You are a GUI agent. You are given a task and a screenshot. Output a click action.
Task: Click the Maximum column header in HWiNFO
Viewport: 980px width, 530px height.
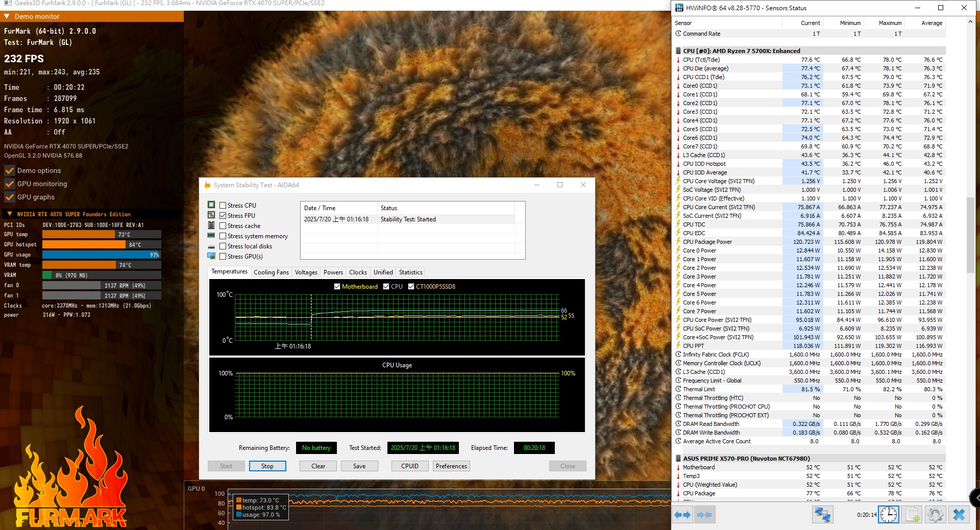point(884,23)
